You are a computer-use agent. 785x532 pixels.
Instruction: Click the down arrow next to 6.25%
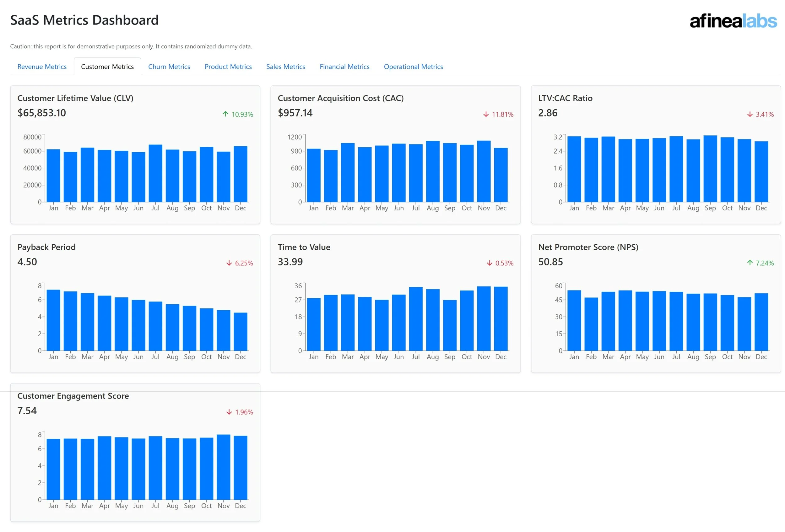pos(229,263)
